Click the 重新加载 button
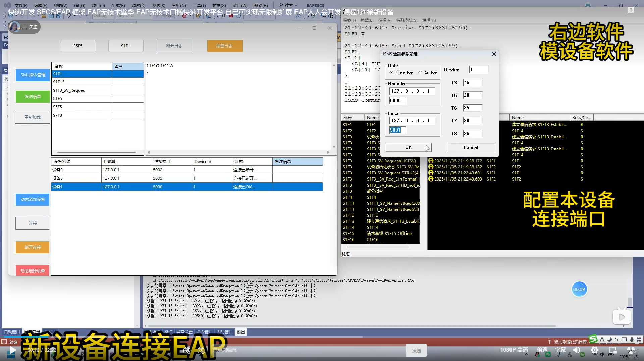The image size is (644, 361). pyautogui.click(x=33, y=117)
